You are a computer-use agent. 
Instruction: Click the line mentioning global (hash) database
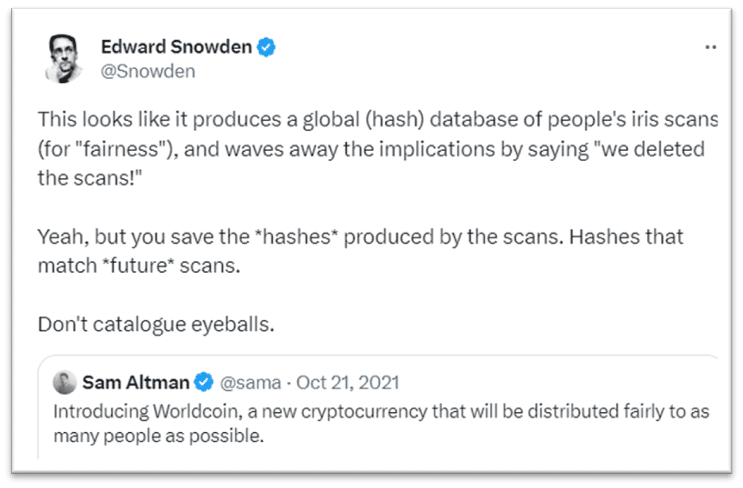378,119
